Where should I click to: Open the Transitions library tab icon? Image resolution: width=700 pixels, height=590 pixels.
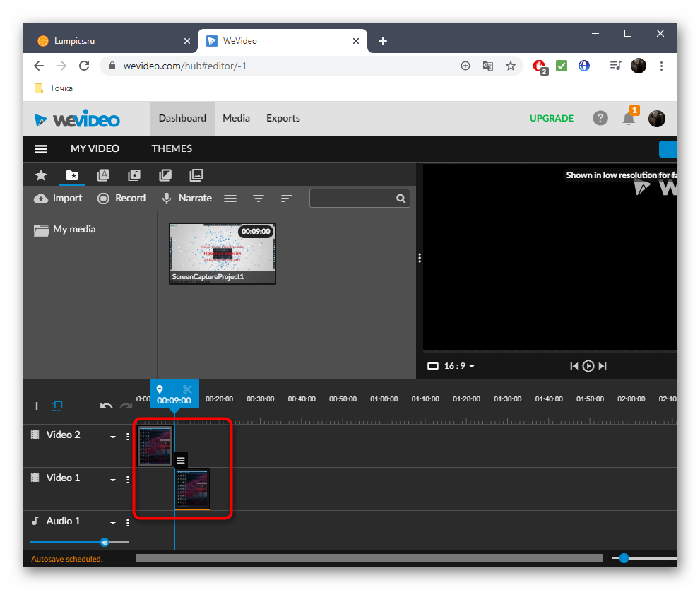coord(165,175)
